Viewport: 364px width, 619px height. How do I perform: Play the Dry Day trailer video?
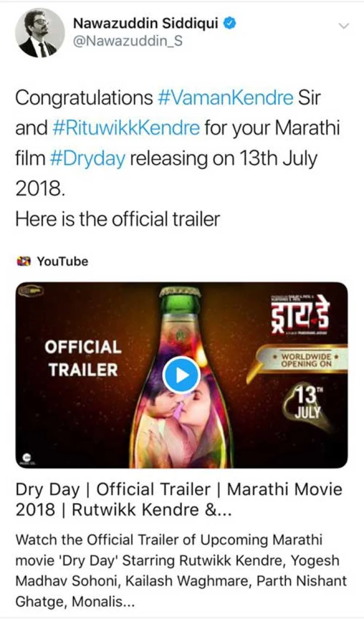(181, 375)
